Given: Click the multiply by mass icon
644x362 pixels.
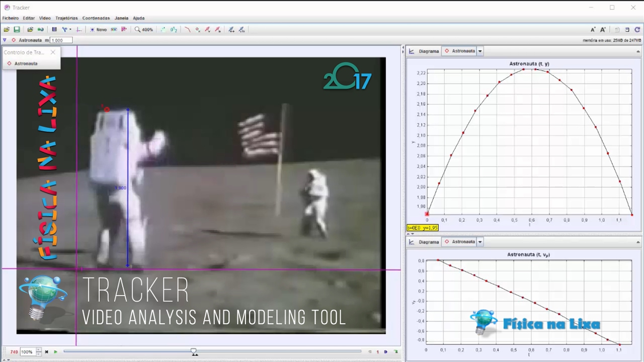Looking at the screenshot, I should pyautogui.click(x=242, y=30).
